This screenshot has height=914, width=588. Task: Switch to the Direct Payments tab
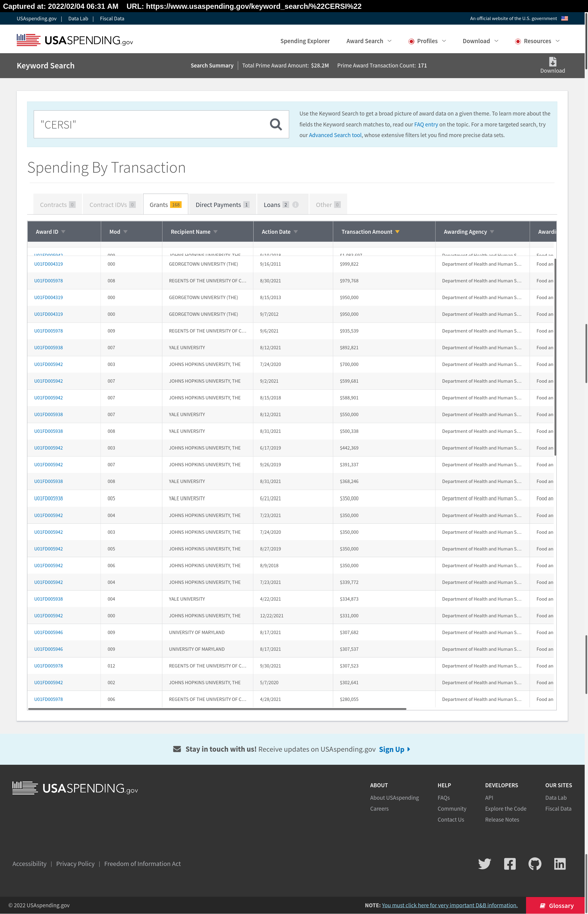coord(222,205)
